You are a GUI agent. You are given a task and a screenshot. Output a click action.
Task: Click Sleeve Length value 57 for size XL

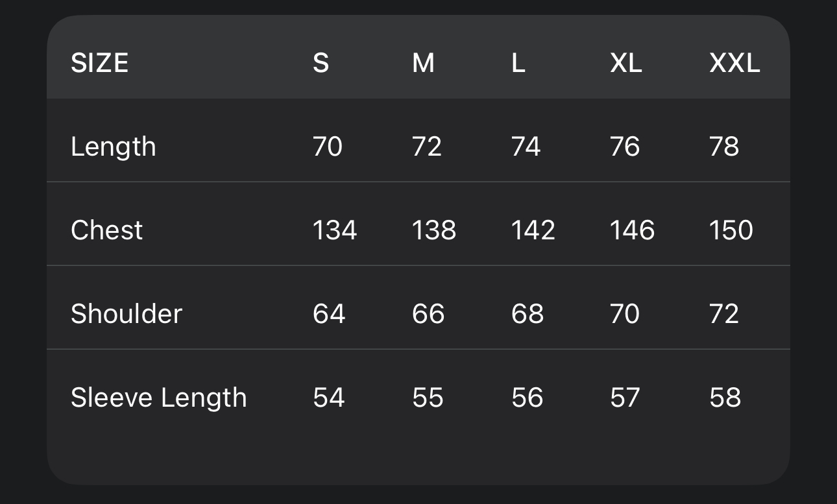tap(624, 398)
